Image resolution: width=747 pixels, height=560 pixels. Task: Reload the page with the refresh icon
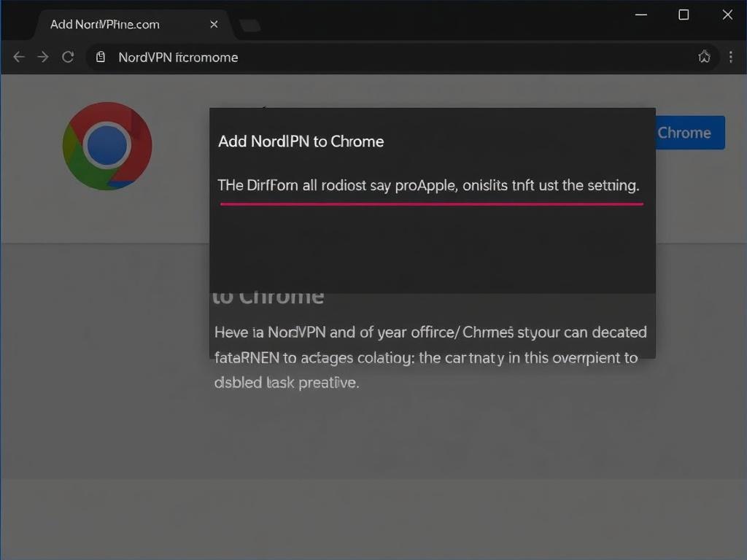coord(68,57)
